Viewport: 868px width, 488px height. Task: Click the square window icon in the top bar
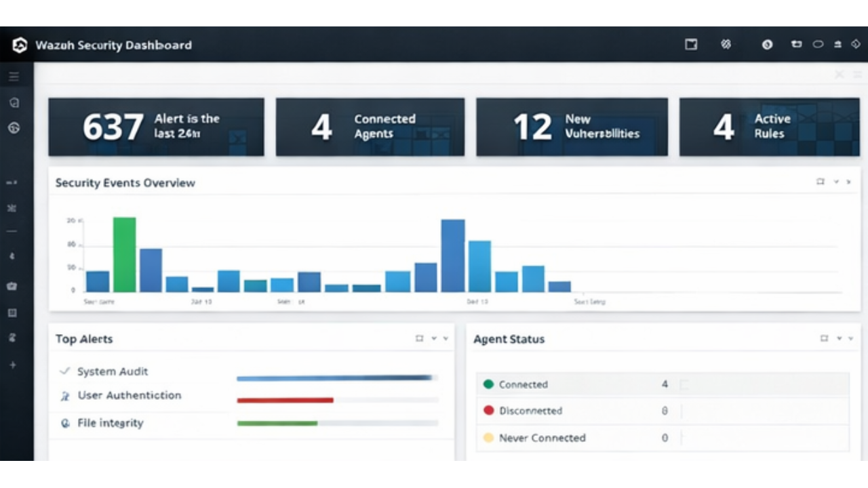[691, 45]
